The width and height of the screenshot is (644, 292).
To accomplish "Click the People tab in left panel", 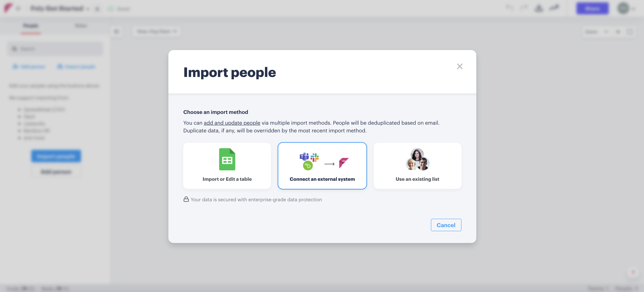I will (x=31, y=26).
